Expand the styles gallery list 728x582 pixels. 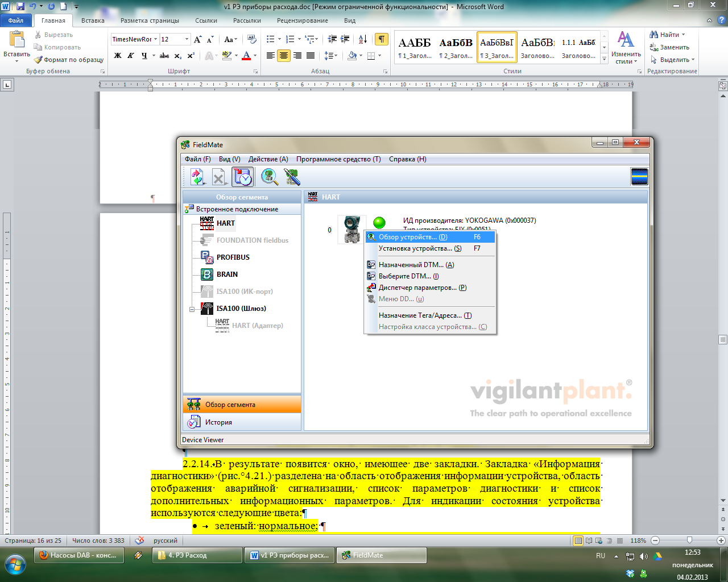(604, 59)
